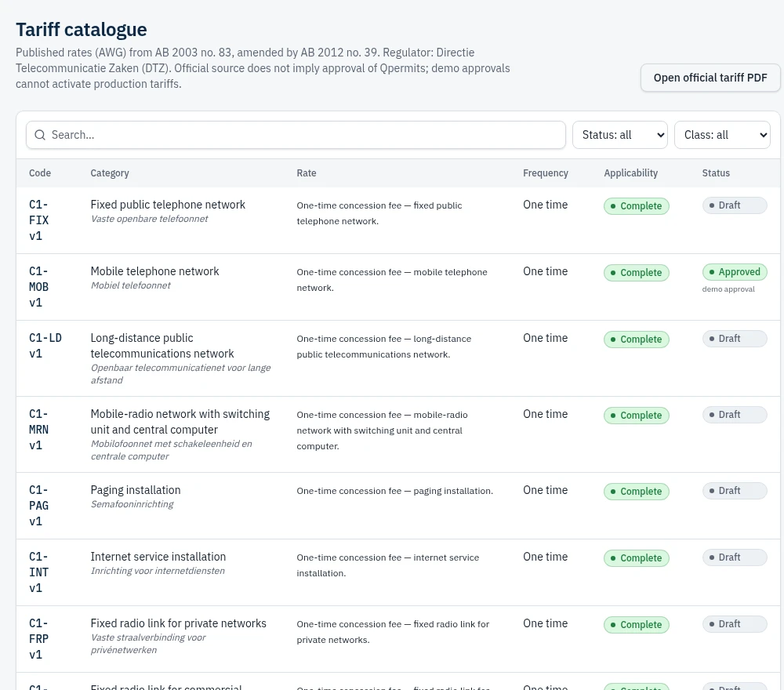Screen dimensions: 784x690
Task: Click the Status column header
Action: point(716,173)
